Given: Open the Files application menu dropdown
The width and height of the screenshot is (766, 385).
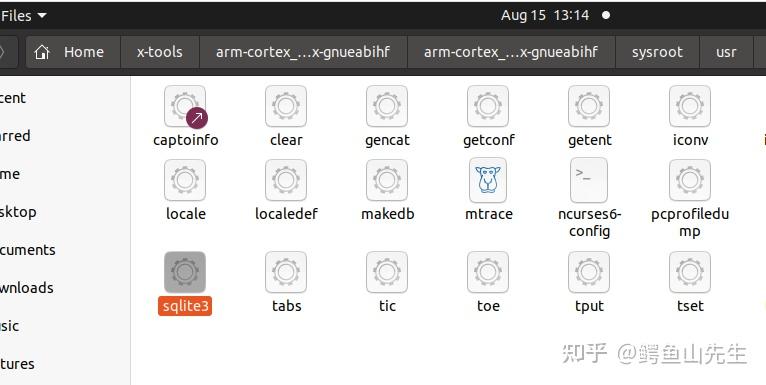Looking at the screenshot, I should (23, 16).
